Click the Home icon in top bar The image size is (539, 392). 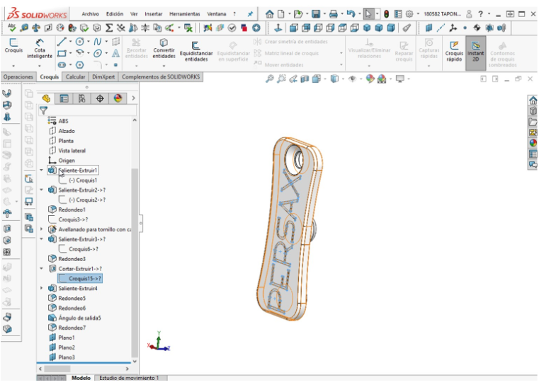point(269,14)
